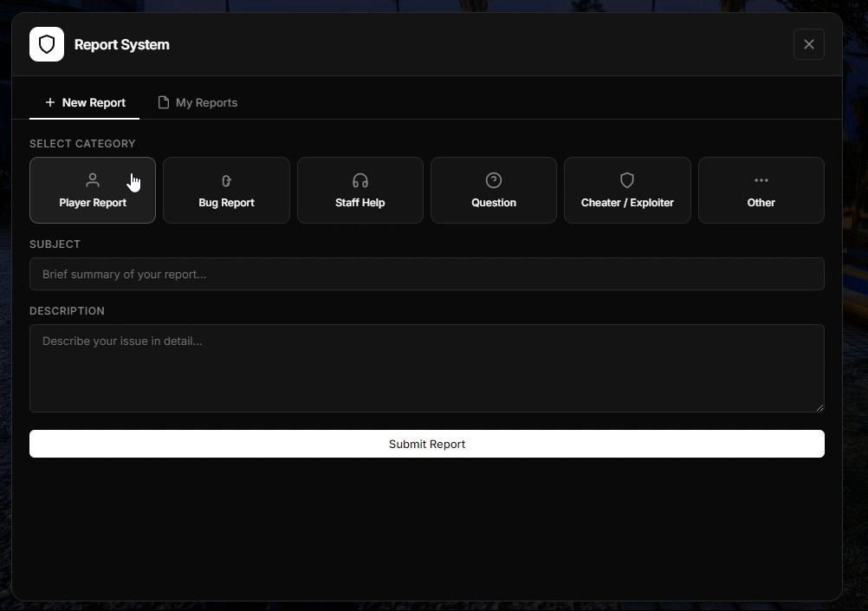The height and width of the screenshot is (611, 868).
Task: Click the SELECT CATEGORY label
Action: (x=82, y=144)
